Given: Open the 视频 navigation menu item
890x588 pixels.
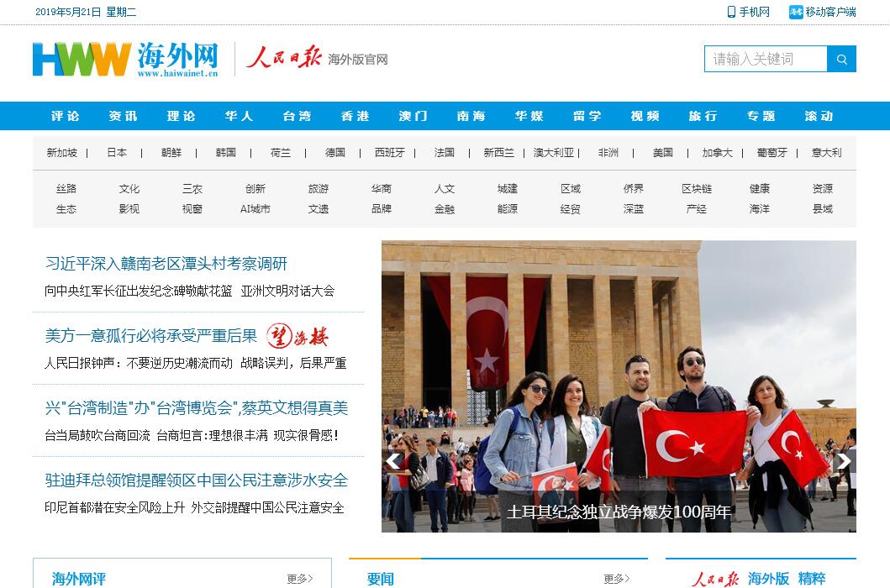Looking at the screenshot, I should click(645, 116).
